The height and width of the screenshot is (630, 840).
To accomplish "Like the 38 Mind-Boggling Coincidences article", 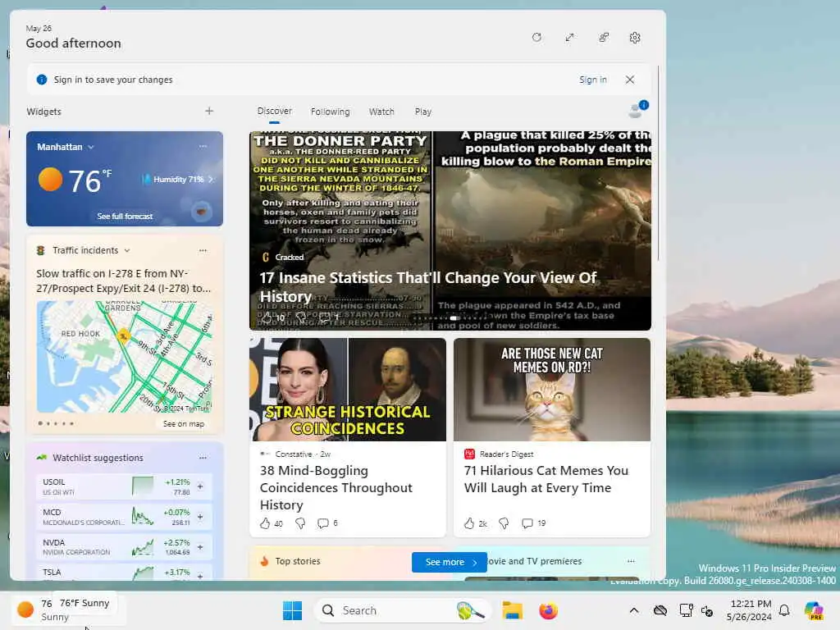I will click(265, 523).
